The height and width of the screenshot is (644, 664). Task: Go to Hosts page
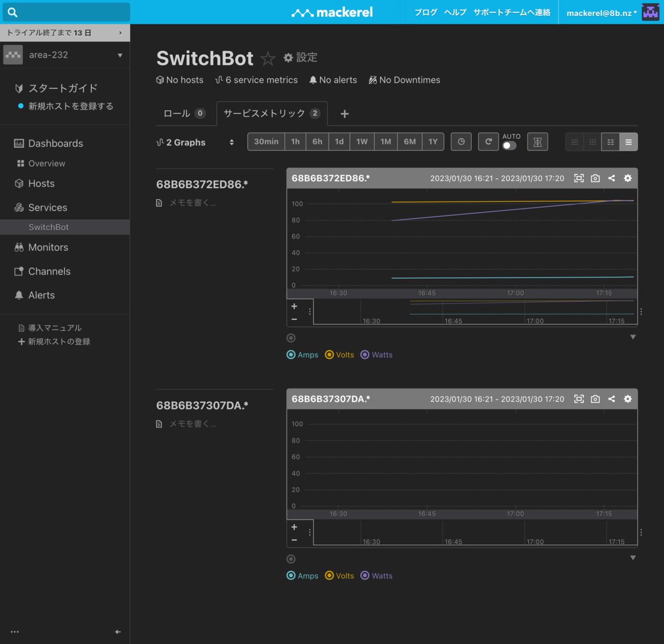pyautogui.click(x=41, y=184)
